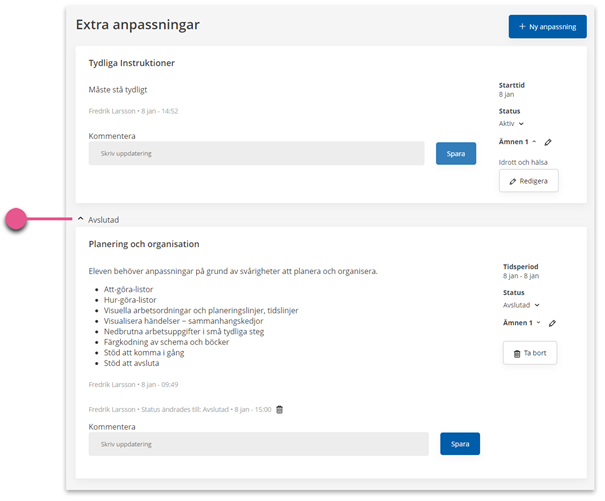Click the Ny anpassning button

coord(547,27)
